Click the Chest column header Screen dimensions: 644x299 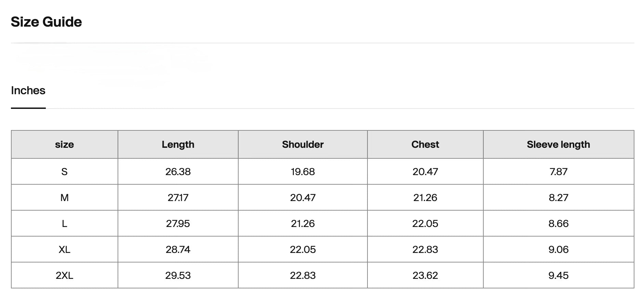[425, 144]
